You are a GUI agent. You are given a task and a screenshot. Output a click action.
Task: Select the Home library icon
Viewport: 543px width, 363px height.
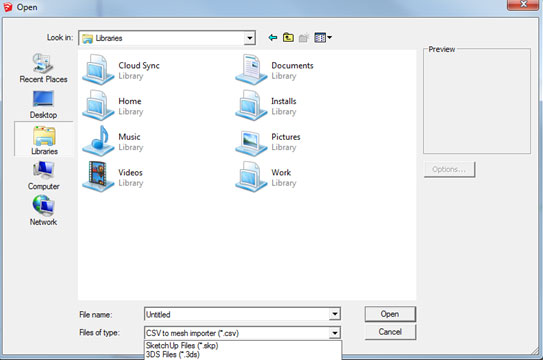point(98,105)
